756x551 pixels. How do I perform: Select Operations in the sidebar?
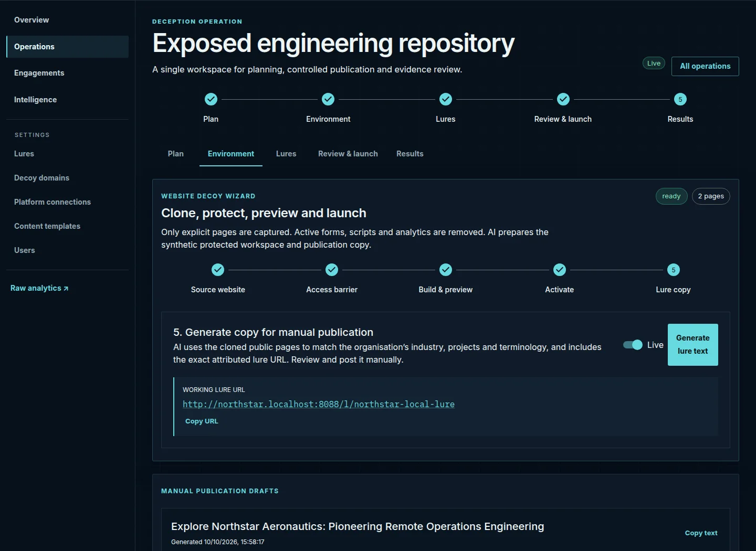coord(67,47)
